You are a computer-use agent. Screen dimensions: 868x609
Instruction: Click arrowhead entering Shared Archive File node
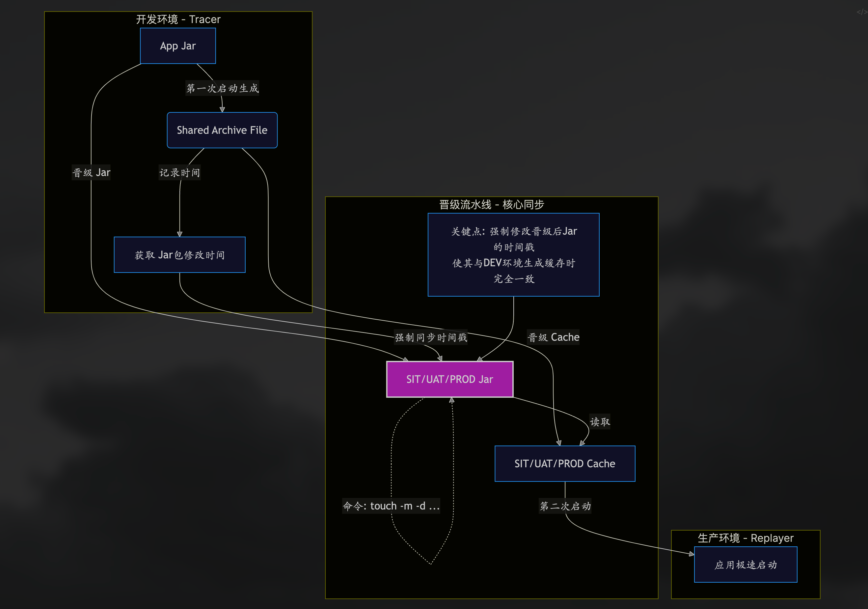(222, 110)
